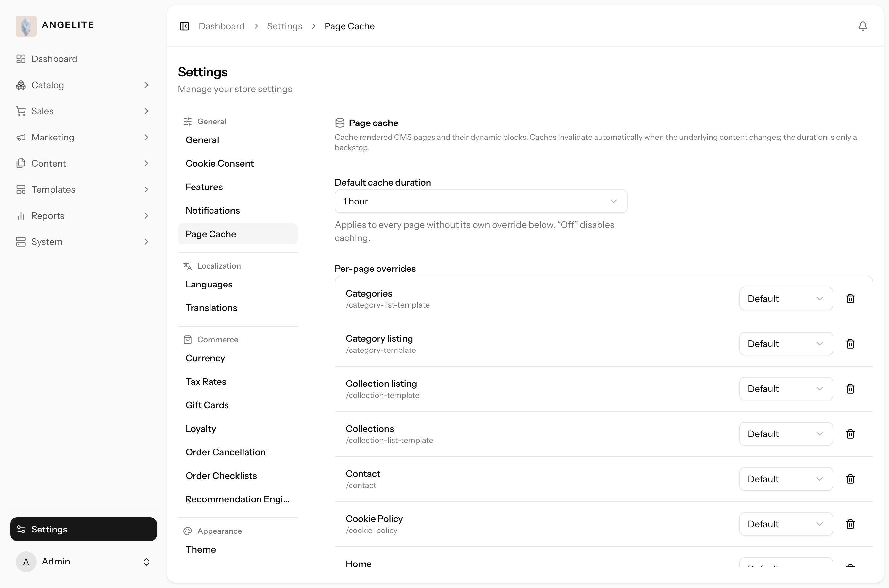The width and height of the screenshot is (889, 588).
Task: Click the Admin avatar circle
Action: 26,561
